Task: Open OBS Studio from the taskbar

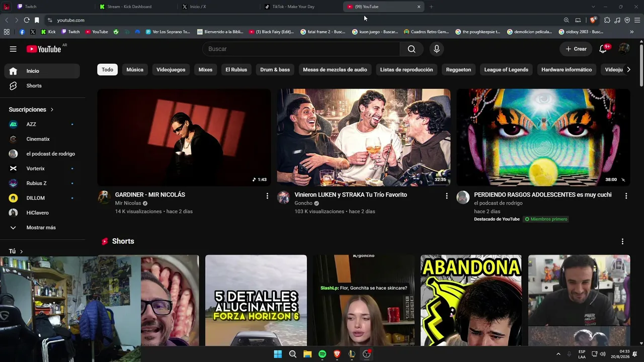Action: [x=367, y=354]
